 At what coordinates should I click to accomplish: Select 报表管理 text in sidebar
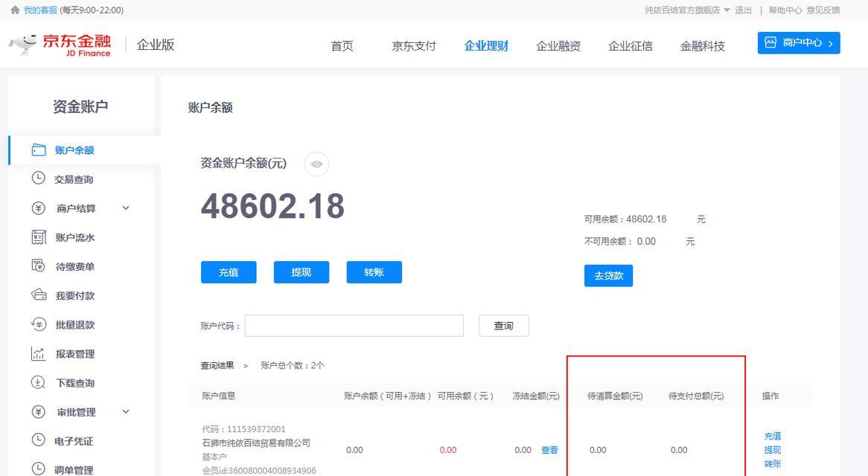coord(74,354)
